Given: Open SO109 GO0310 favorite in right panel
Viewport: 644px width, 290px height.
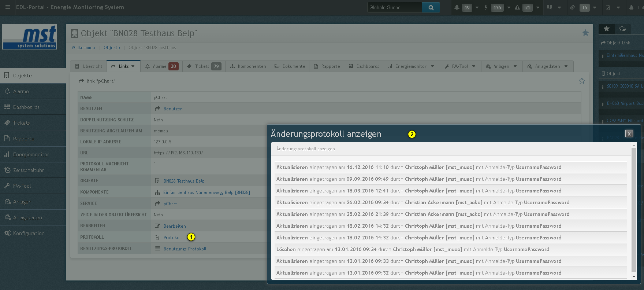Looking at the screenshot, I should [625, 86].
